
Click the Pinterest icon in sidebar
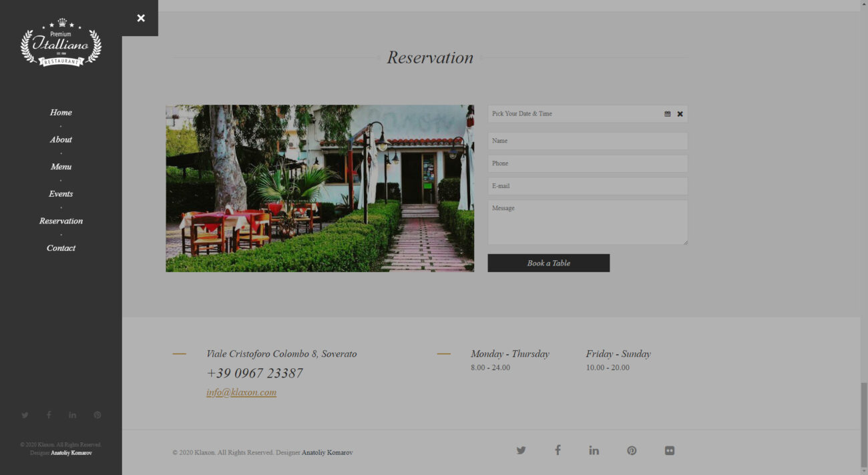coord(97,415)
